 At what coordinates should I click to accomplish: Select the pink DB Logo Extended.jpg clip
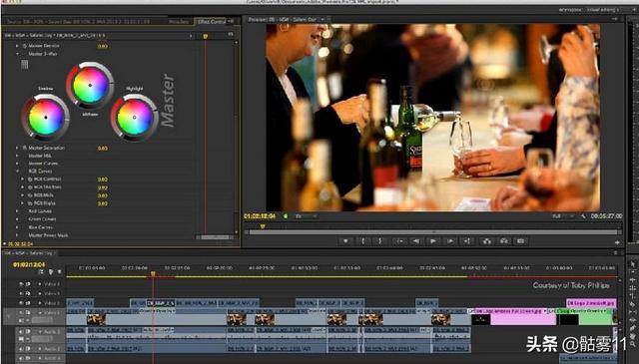point(591,303)
